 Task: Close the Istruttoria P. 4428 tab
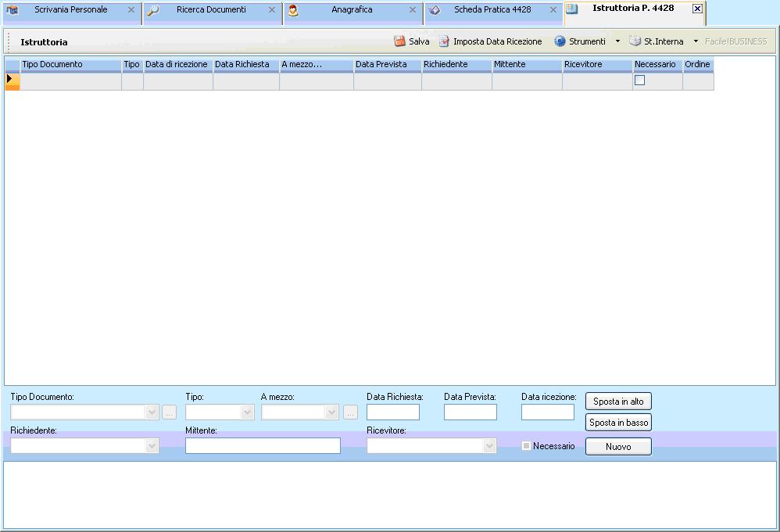click(x=697, y=9)
